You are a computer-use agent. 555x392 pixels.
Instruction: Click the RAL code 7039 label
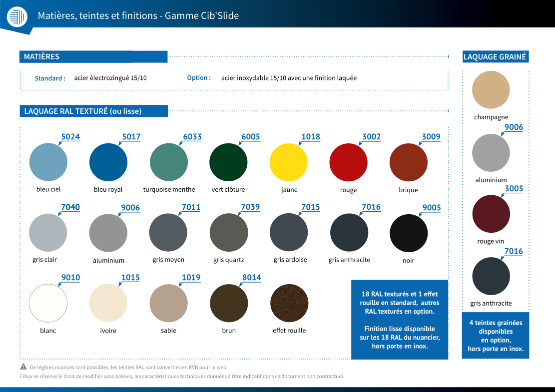[x=250, y=207]
